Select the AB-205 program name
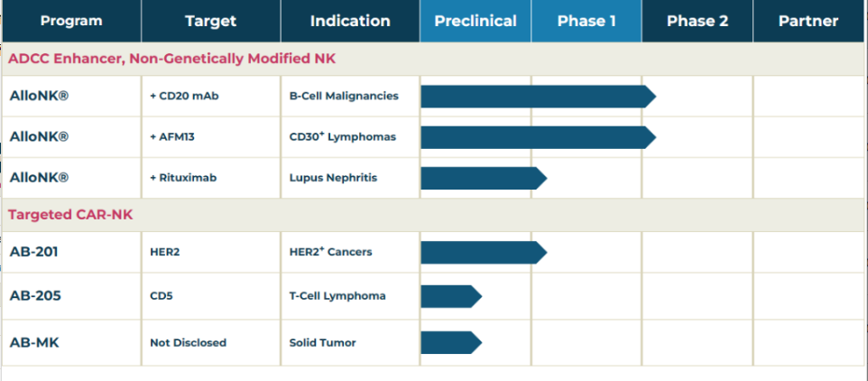Screen dimensions: 868x381 pos(35,295)
